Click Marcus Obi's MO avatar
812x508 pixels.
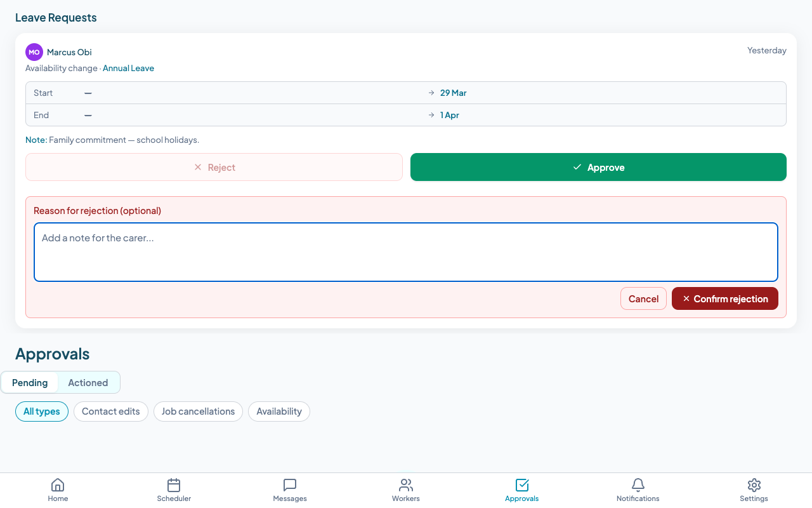[34, 51]
